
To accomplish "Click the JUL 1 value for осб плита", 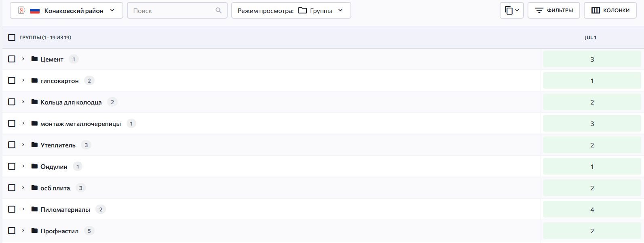I will tap(592, 188).
